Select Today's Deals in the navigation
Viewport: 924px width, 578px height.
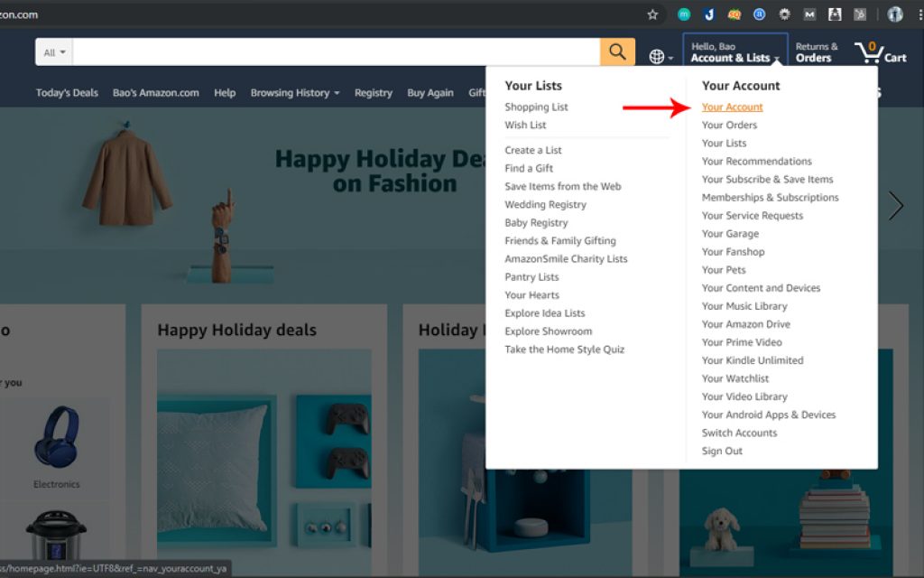tap(67, 92)
